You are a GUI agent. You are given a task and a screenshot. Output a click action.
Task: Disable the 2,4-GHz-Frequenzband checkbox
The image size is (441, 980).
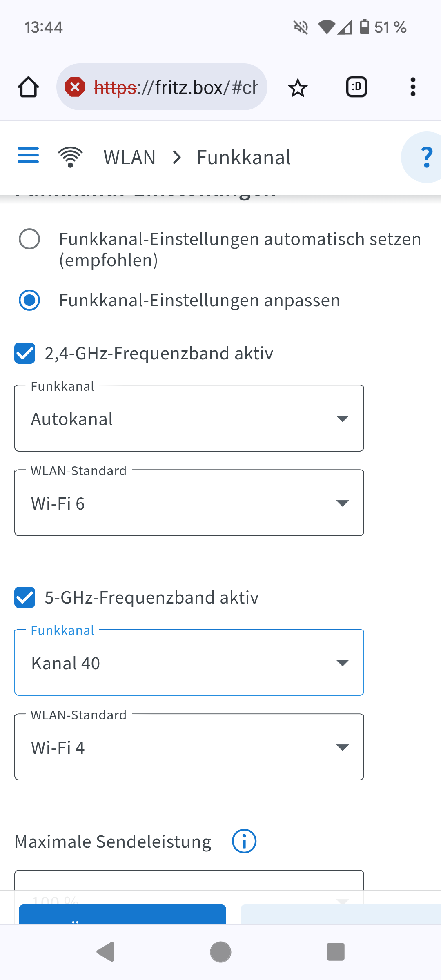coord(25,353)
